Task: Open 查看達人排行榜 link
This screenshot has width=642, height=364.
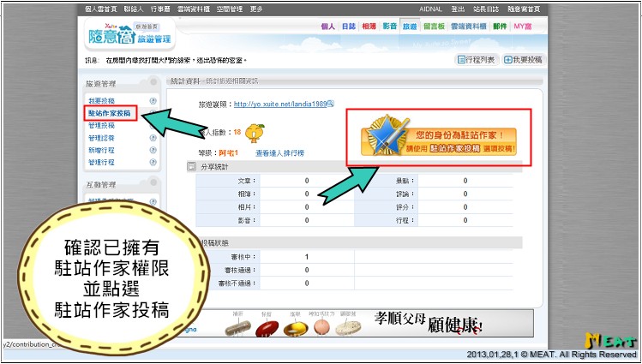Action: point(279,153)
